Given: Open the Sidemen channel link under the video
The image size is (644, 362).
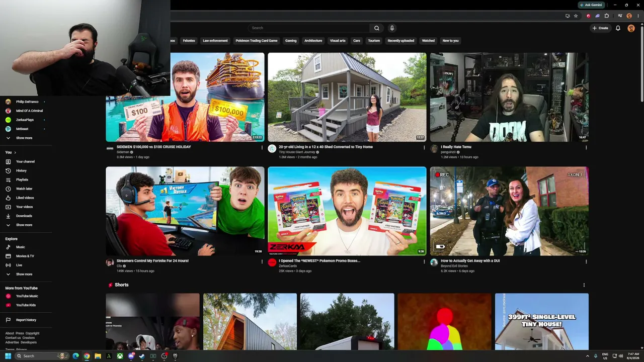Looking at the screenshot, I should pyautogui.click(x=123, y=152).
